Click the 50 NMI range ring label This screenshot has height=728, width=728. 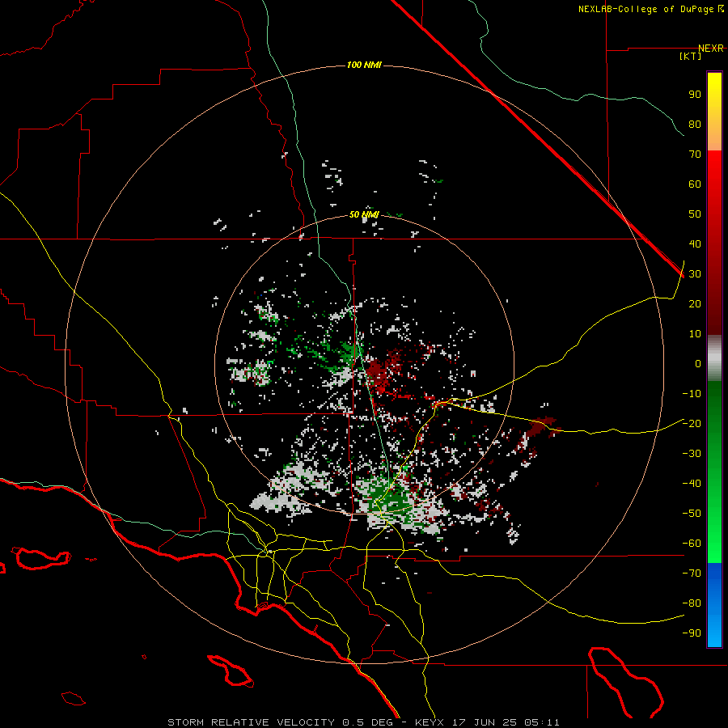364,214
